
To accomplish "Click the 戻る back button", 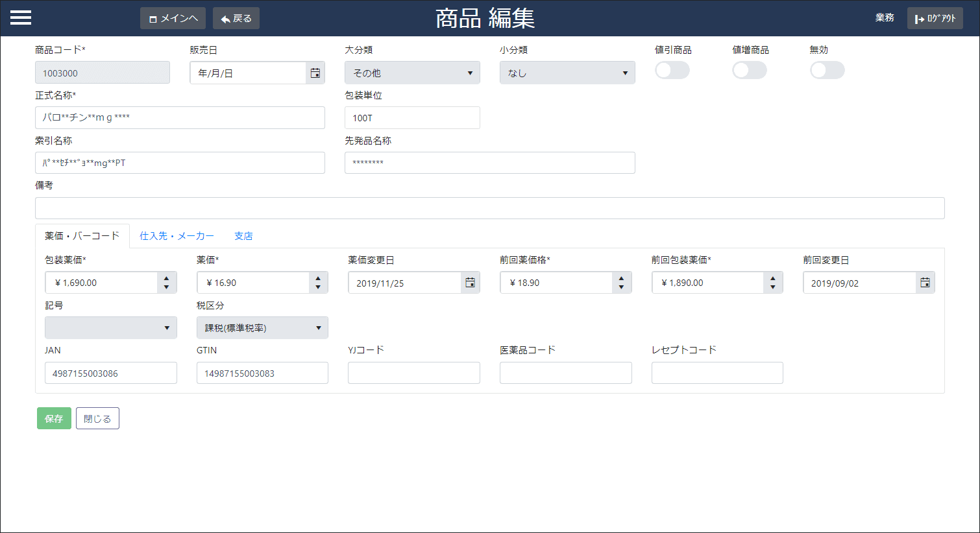I will (236, 18).
